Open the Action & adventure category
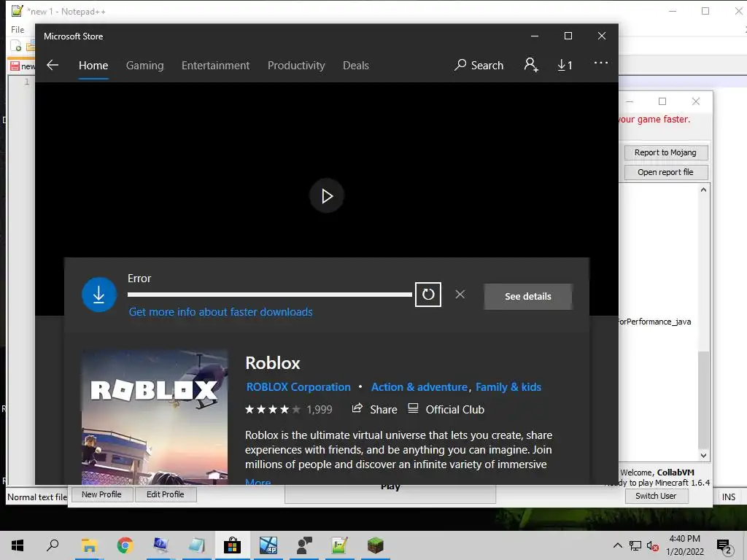This screenshot has width=747, height=560. click(x=419, y=386)
